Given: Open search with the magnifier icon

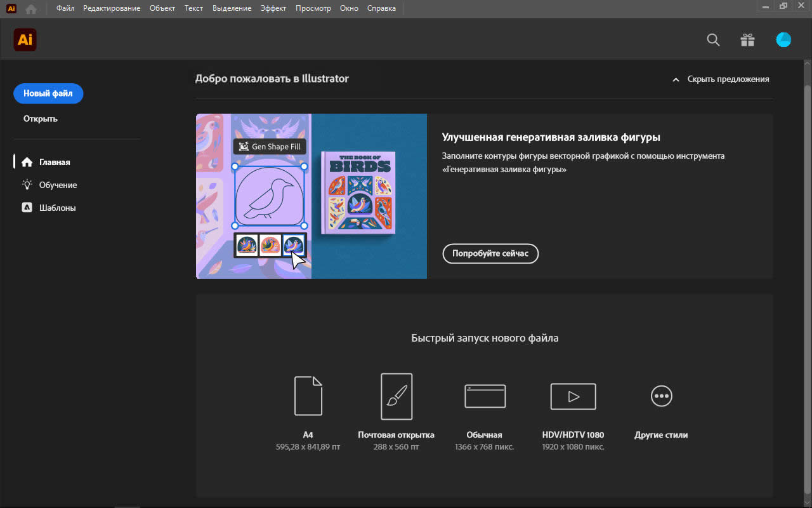Looking at the screenshot, I should [x=713, y=40].
